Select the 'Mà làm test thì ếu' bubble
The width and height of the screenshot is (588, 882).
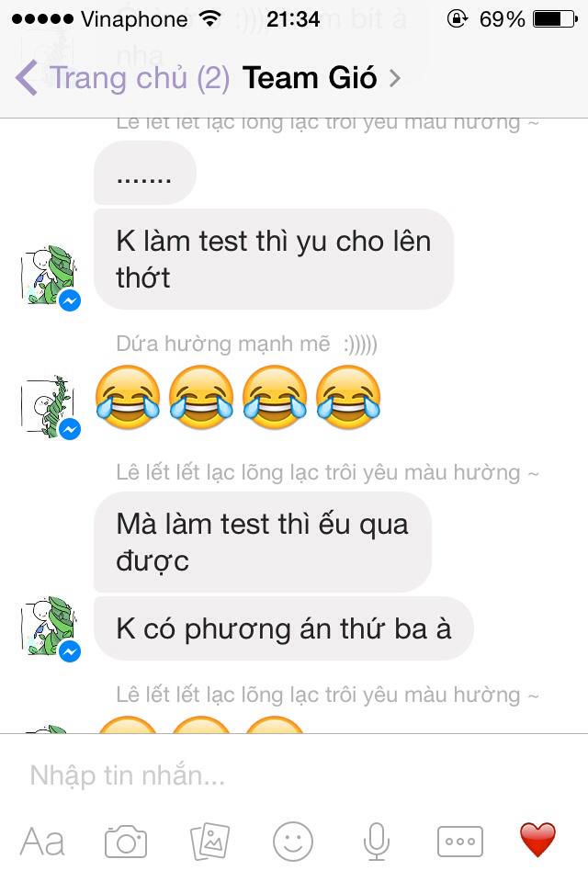tap(262, 542)
